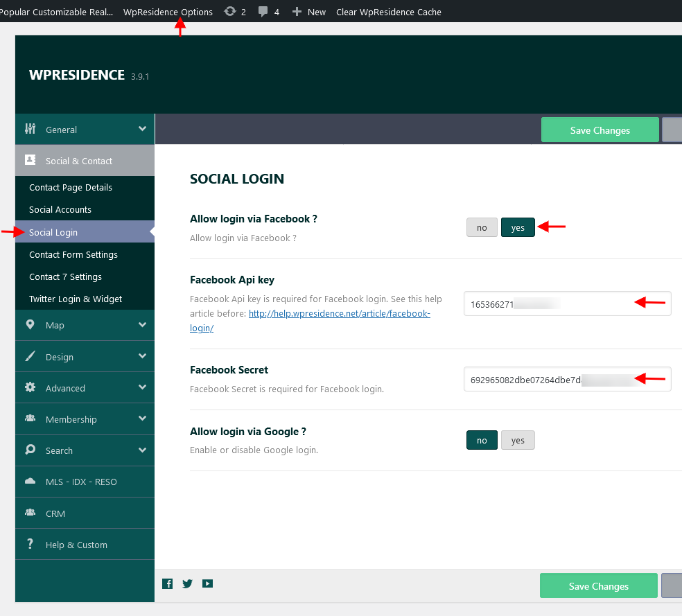Click the Facebook Api key input field

(x=567, y=303)
